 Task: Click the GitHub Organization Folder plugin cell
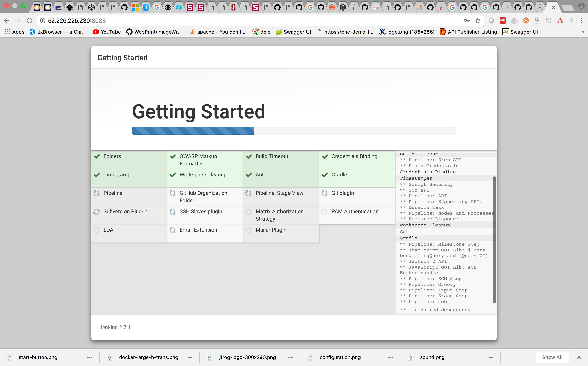205,196
